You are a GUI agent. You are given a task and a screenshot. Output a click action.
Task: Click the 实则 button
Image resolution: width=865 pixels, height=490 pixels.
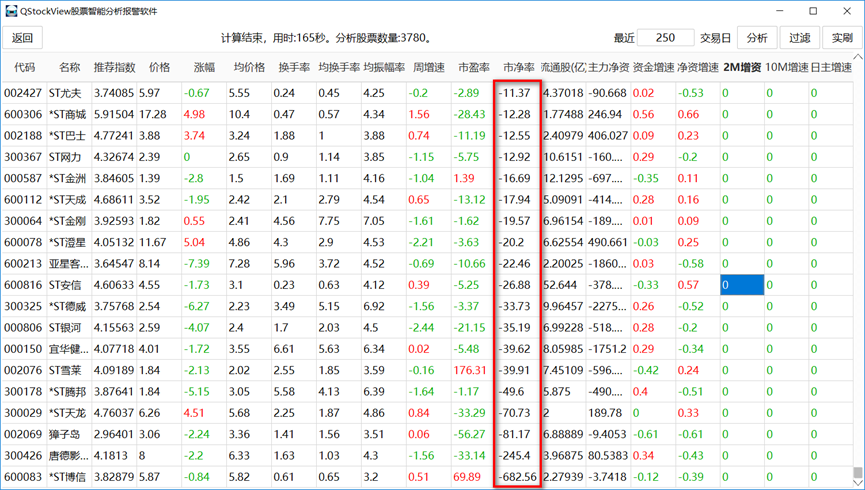(x=842, y=38)
